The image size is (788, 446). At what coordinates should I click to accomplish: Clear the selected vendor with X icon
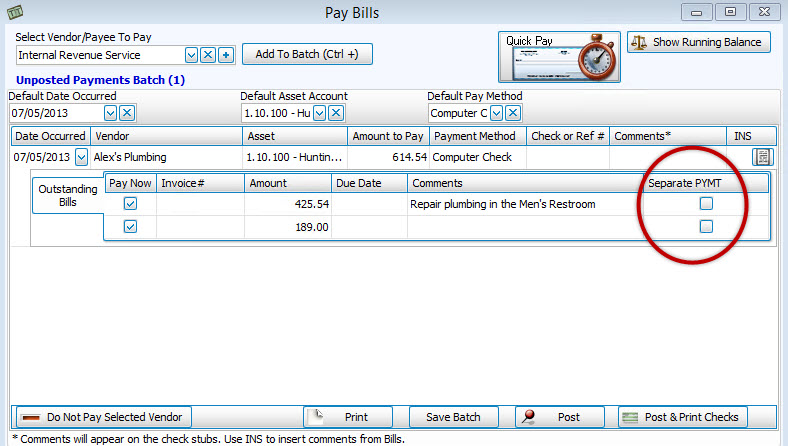pos(208,55)
